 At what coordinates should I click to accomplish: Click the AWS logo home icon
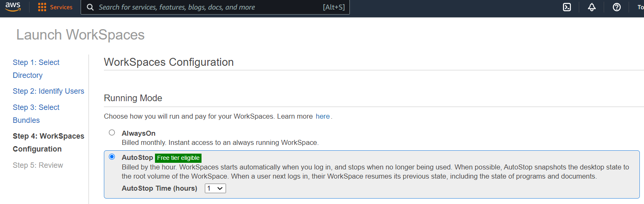13,7
